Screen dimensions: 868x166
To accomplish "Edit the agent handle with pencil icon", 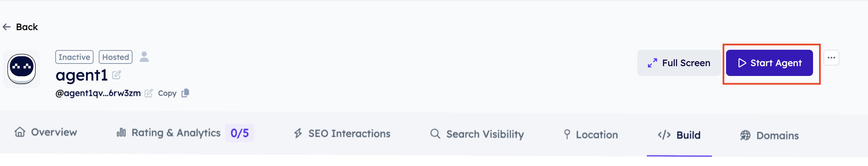I will point(148,93).
